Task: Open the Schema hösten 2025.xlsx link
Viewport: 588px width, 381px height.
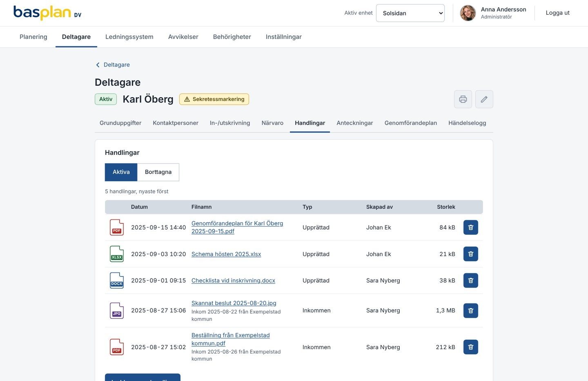Action: coord(226,254)
